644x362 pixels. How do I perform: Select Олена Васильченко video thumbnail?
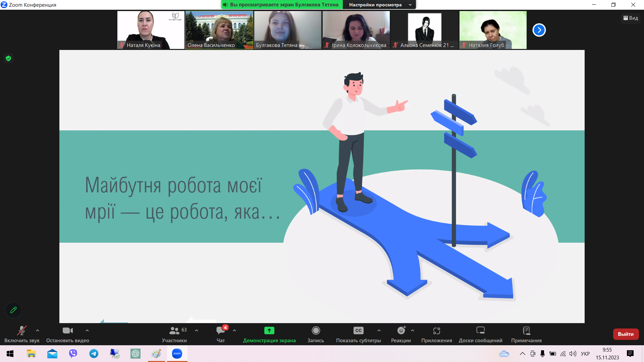(219, 29)
